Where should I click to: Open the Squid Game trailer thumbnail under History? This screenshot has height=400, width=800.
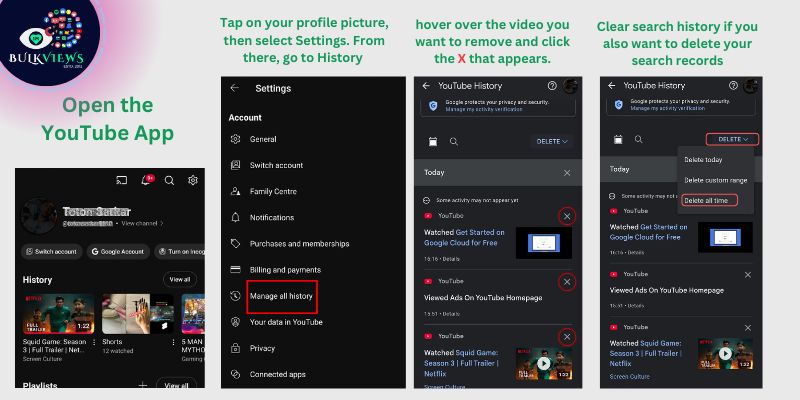[x=58, y=314]
